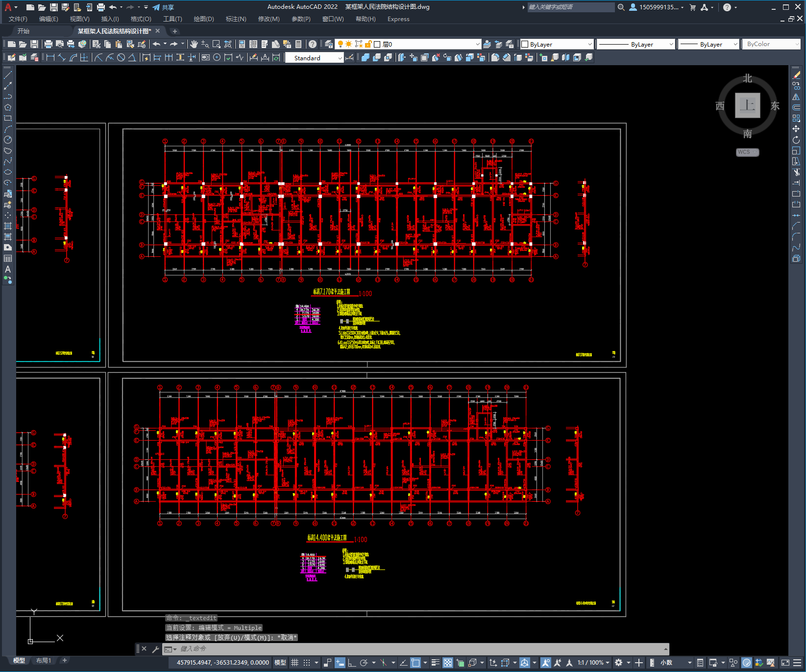Click the Zoom Window icon
This screenshot has width=806, height=672.
pos(217,44)
